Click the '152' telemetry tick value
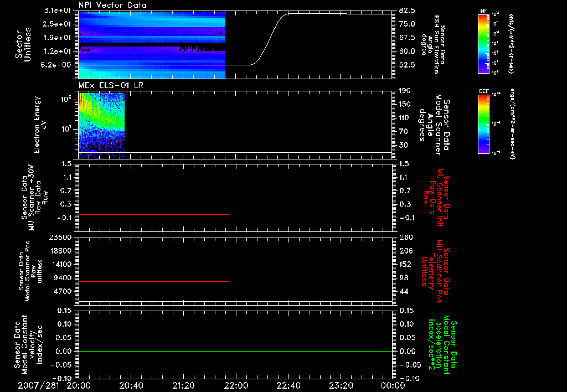Viewport: 567px width, 392px height. 406,264
